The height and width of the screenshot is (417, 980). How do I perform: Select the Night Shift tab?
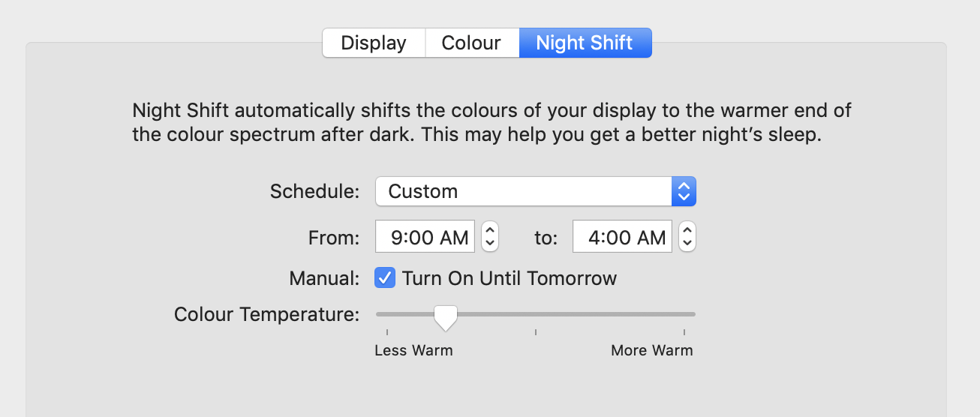coord(585,43)
